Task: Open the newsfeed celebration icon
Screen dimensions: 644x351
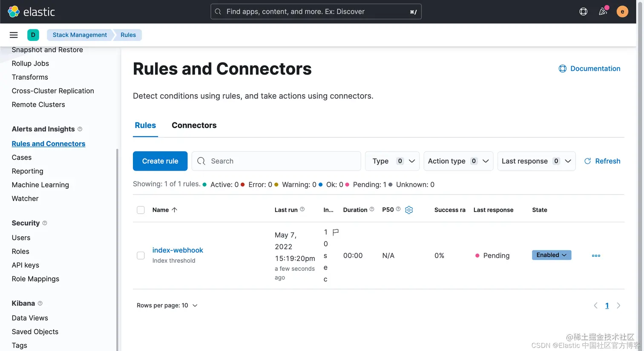Action: pos(603,12)
